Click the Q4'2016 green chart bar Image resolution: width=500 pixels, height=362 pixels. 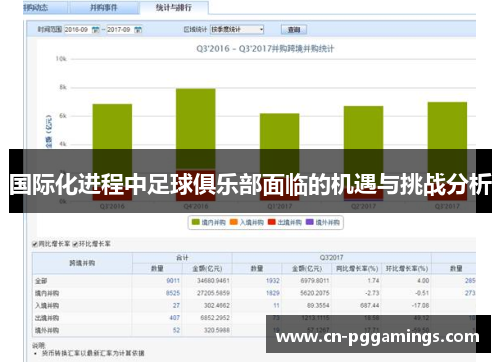point(196,129)
